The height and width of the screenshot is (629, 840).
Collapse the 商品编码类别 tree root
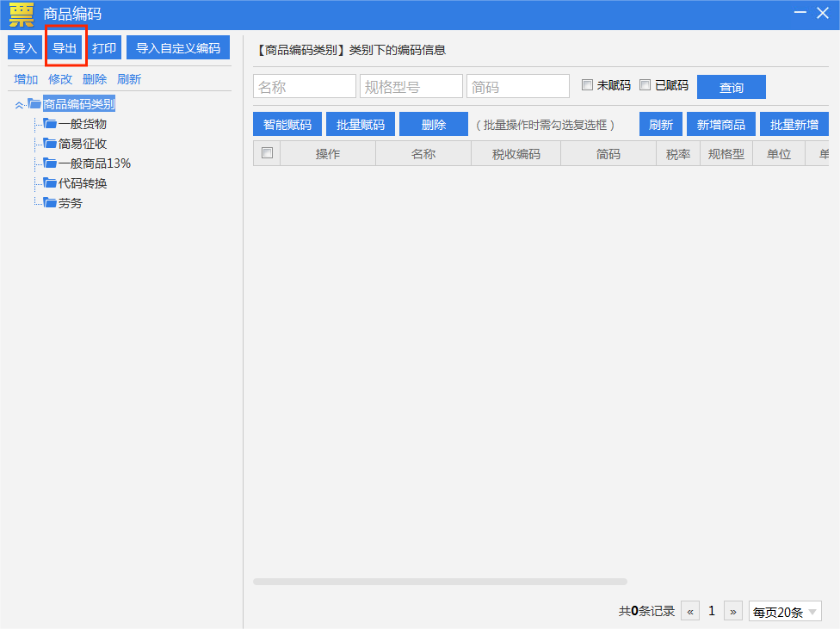coord(19,105)
